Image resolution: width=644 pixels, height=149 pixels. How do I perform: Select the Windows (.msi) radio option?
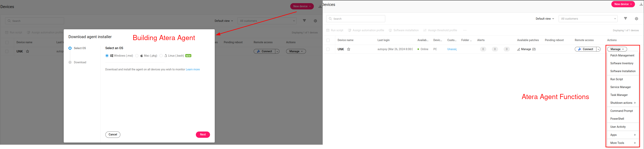107,56
